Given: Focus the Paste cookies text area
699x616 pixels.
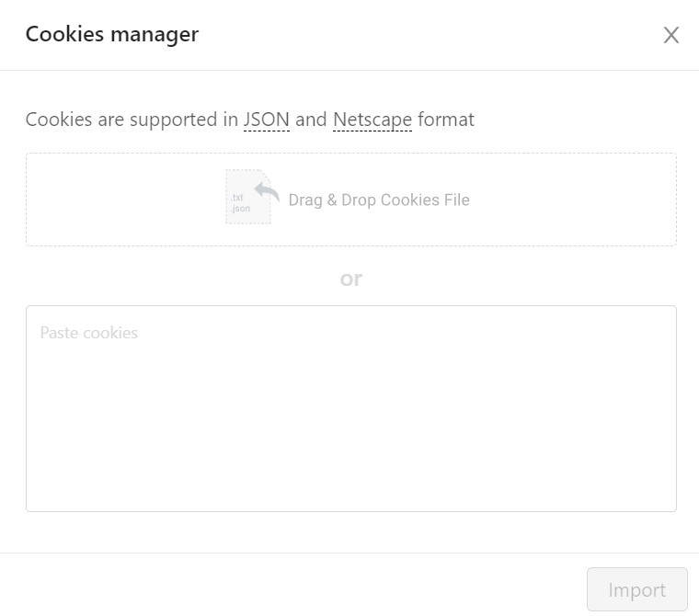Looking at the screenshot, I should tap(351, 408).
